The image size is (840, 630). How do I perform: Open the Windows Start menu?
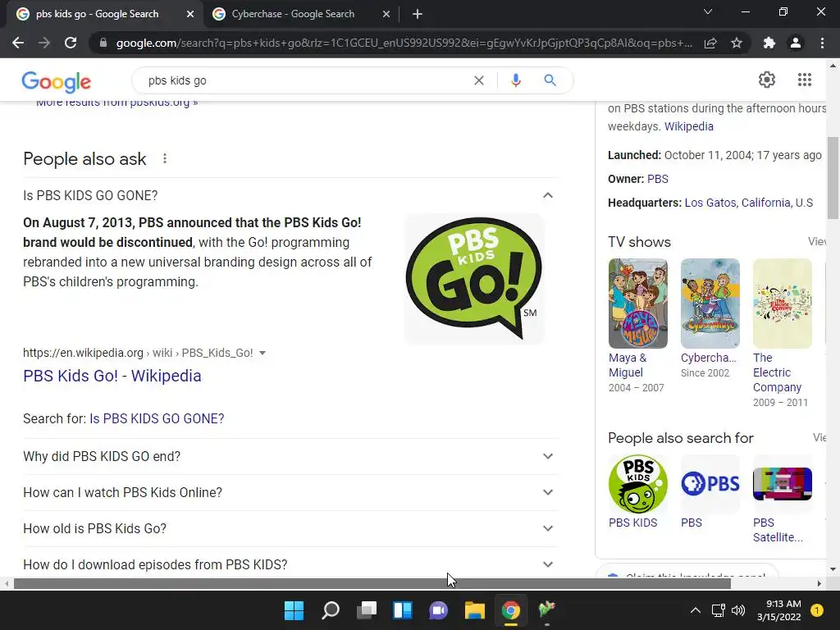tap(294, 610)
